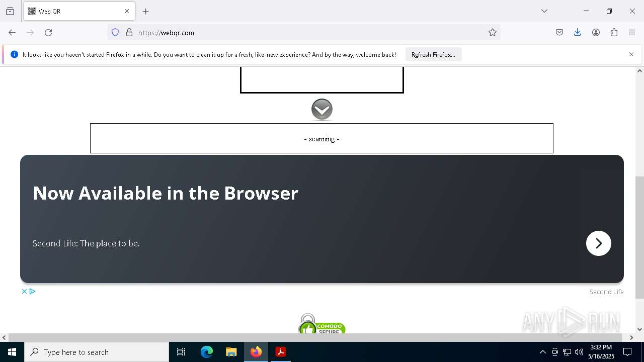Expand the list all tabs dropdown
The width and height of the screenshot is (644, 362).
click(544, 11)
